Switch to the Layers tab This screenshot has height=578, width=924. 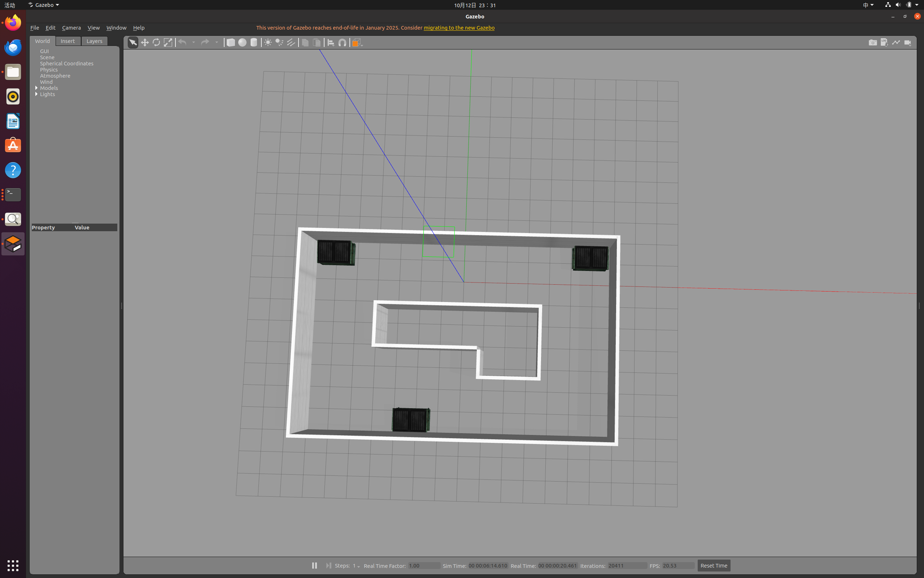pos(94,41)
